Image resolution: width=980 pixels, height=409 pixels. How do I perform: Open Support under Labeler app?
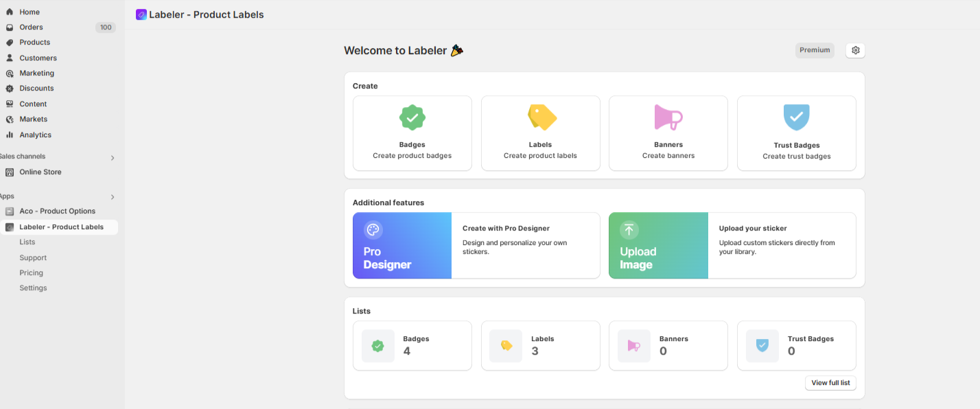(33, 258)
